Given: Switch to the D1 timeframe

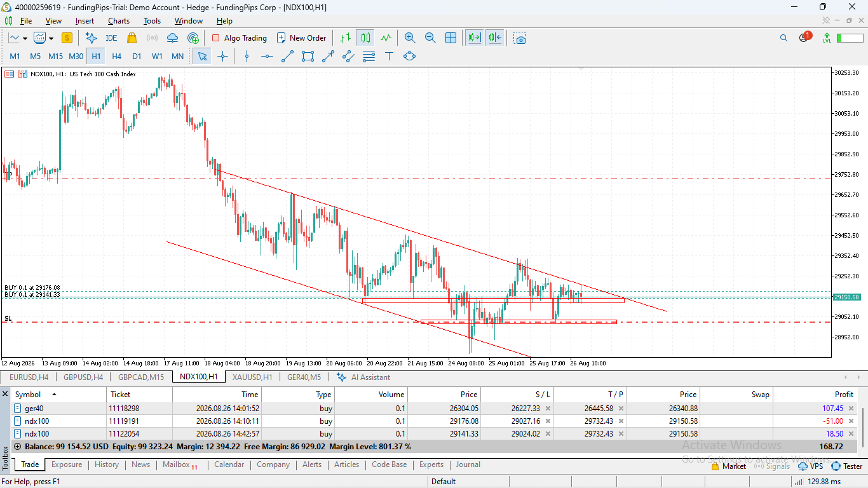Looking at the screenshot, I should pos(137,56).
